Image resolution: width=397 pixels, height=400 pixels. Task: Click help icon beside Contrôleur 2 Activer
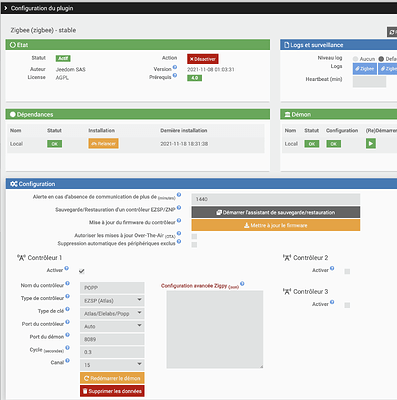pyautogui.click(x=332, y=268)
